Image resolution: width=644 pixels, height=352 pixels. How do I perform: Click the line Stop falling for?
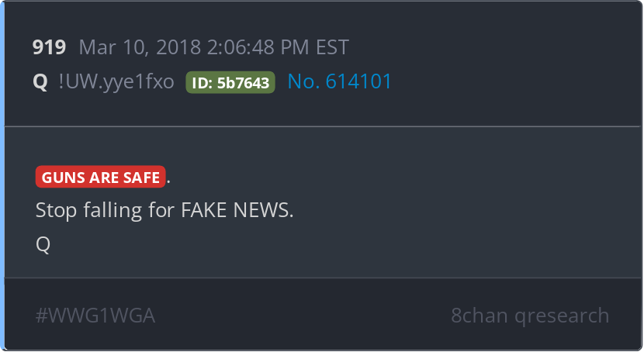pyautogui.click(x=106, y=210)
